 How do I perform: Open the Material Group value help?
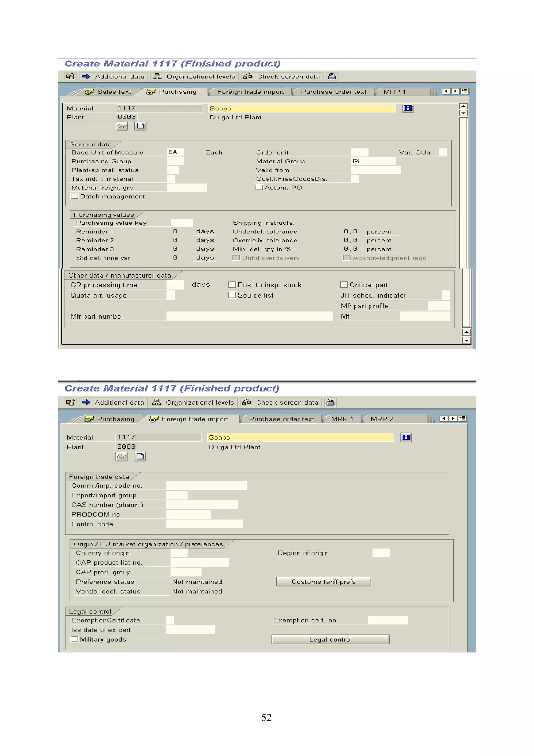[x=356, y=161]
